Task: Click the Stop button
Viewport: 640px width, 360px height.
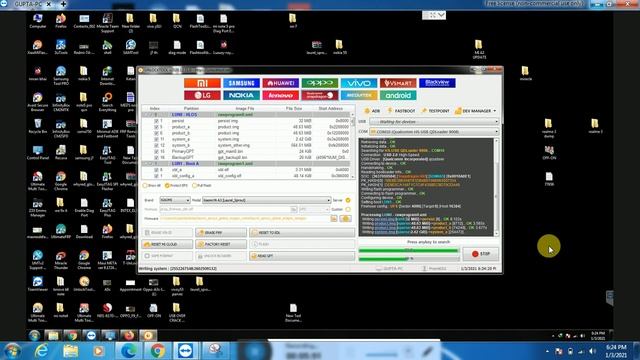Action: tap(481, 254)
